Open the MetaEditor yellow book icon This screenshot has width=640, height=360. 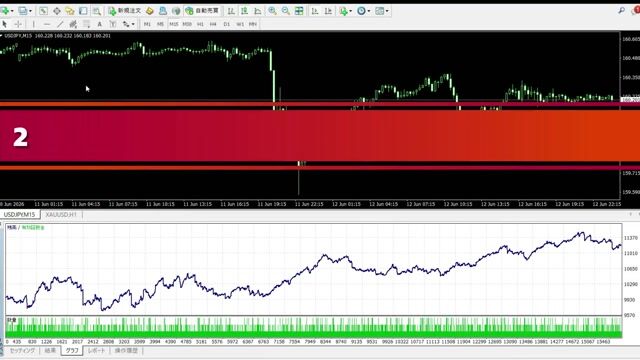(x=150, y=11)
